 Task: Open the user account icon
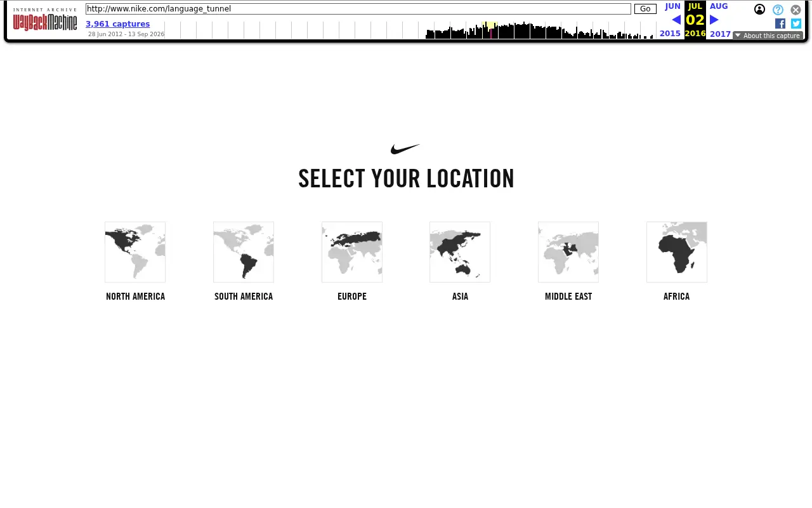point(759,10)
